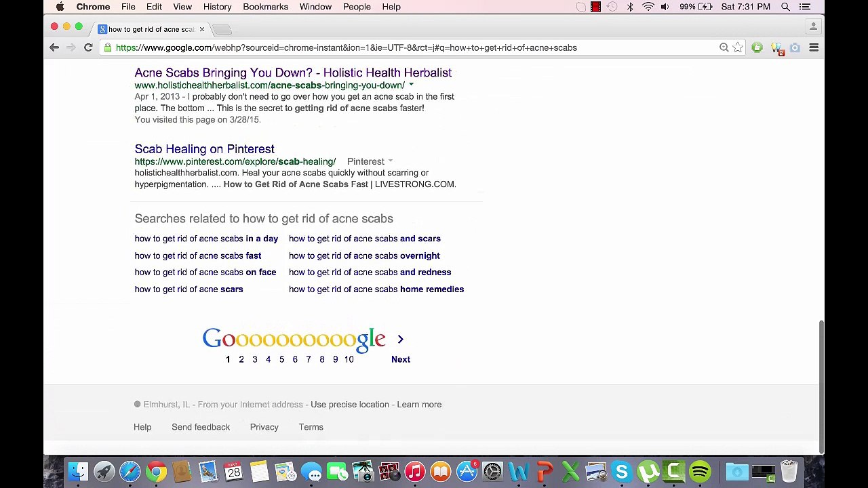Open iTunes from the dock
868x488 pixels.
click(x=414, y=472)
